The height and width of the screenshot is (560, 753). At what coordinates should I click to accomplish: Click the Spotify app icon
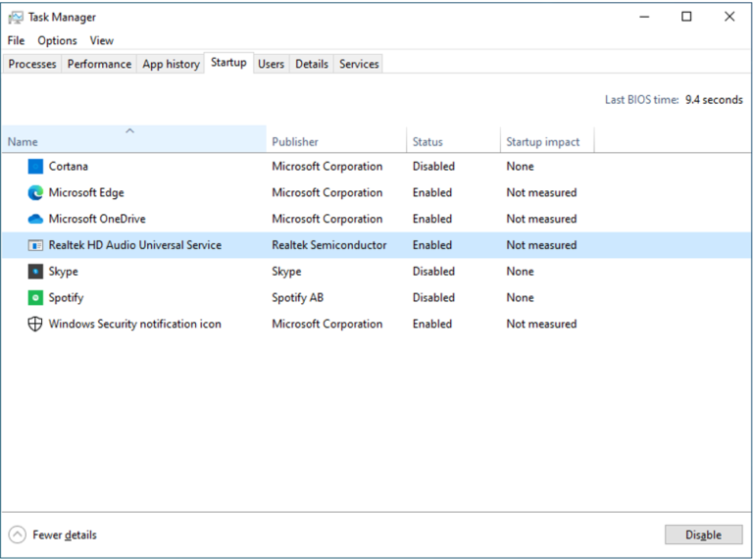pyautogui.click(x=35, y=298)
